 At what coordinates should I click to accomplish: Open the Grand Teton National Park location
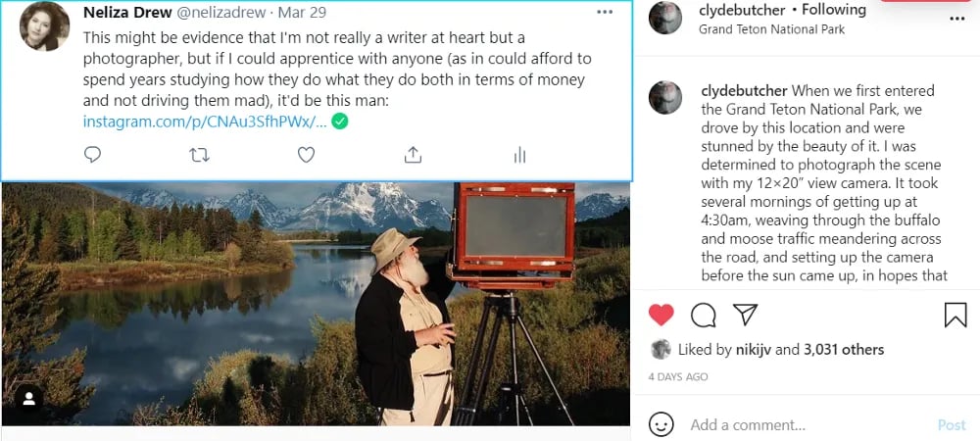click(x=771, y=29)
